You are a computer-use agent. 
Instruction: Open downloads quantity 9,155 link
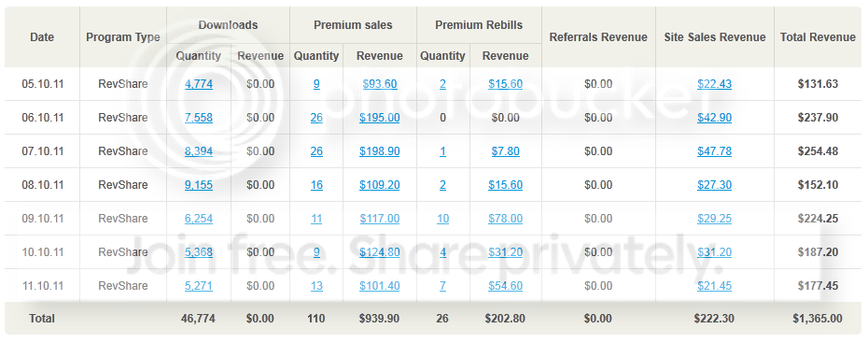199,185
